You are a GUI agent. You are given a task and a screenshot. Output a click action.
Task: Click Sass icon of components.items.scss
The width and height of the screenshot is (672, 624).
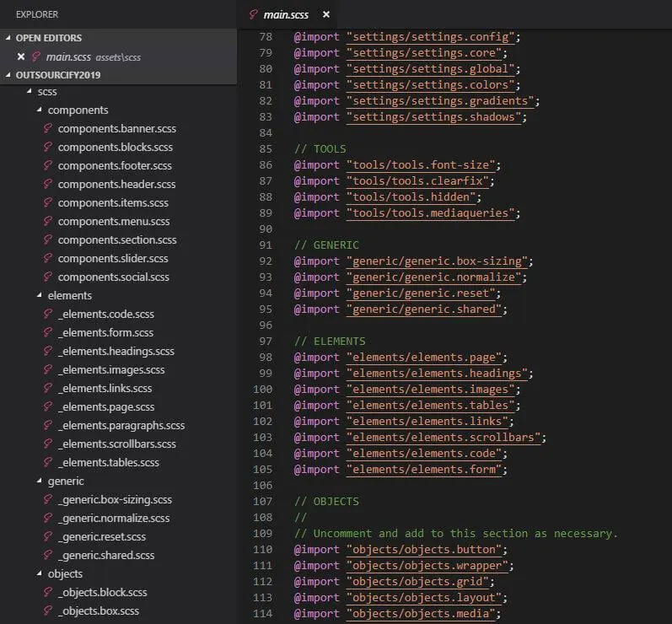pos(48,202)
